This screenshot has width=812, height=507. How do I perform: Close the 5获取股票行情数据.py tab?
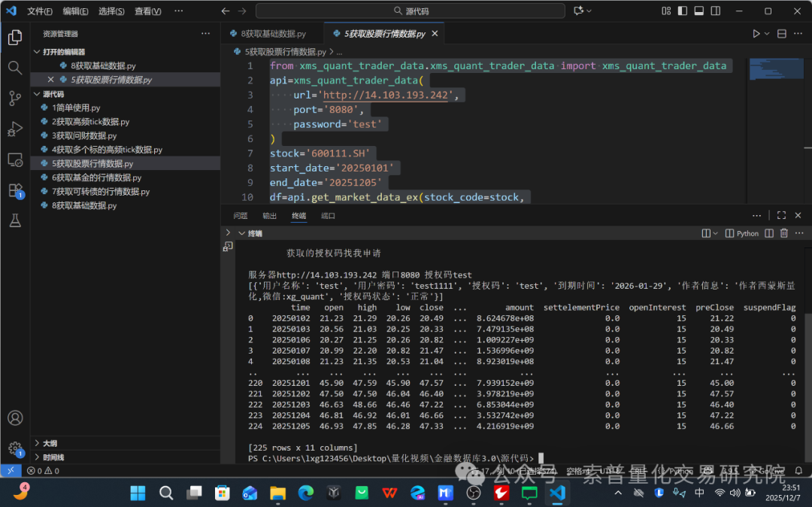[x=435, y=34]
